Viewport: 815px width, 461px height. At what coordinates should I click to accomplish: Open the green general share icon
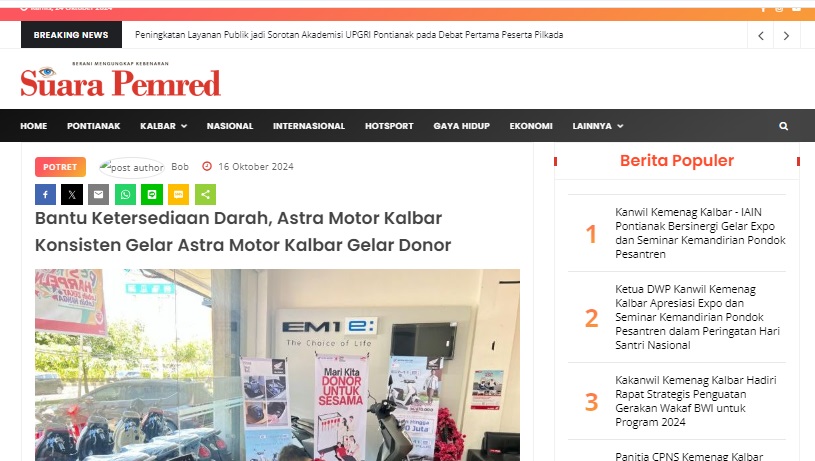[x=205, y=194]
